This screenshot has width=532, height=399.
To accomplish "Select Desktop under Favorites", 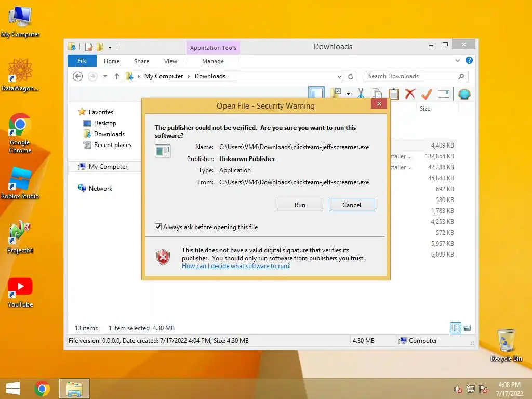I will click(x=105, y=123).
